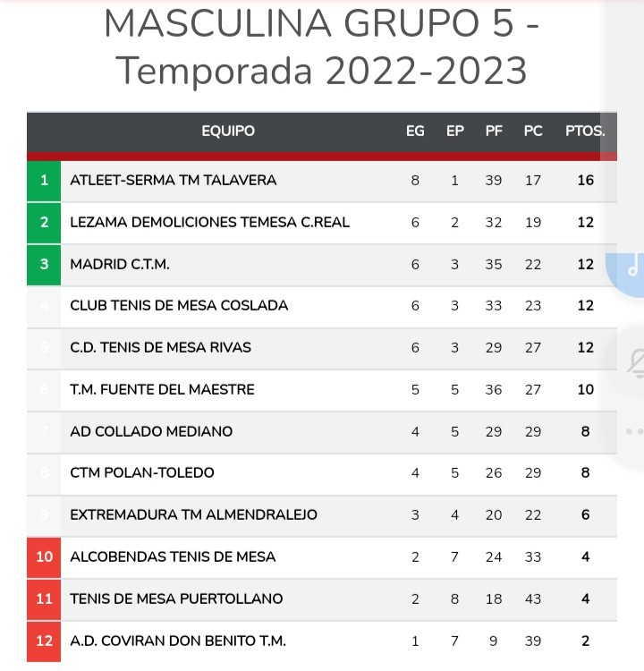Open ATLEET-SERMA TM TALAVERA team

[x=174, y=181]
